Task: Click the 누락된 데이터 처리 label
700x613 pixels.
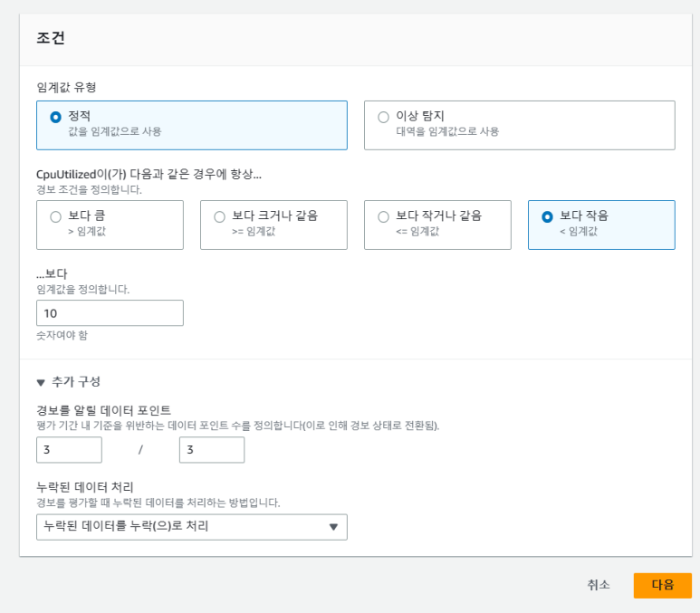Action: point(85,487)
